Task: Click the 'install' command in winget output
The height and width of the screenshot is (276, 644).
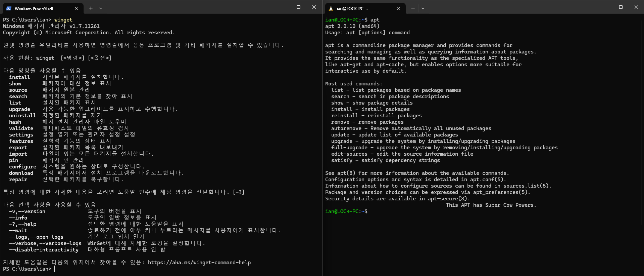Action: pyautogui.click(x=19, y=77)
